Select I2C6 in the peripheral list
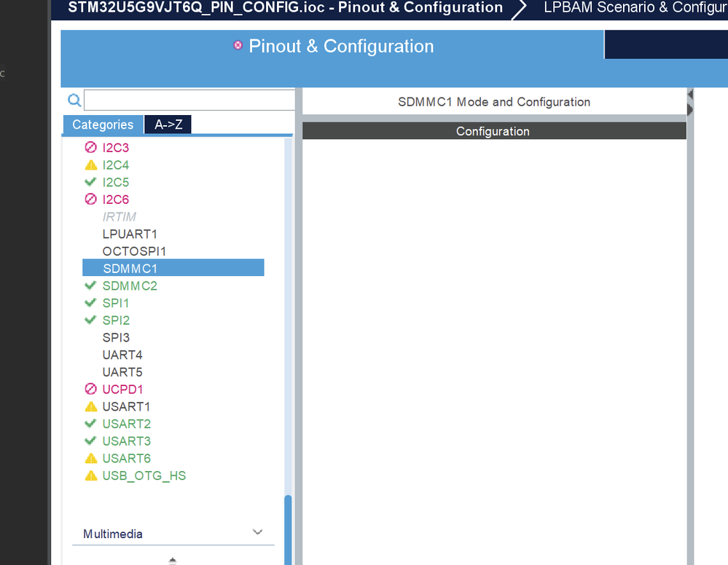This screenshot has width=728, height=565. tap(116, 199)
